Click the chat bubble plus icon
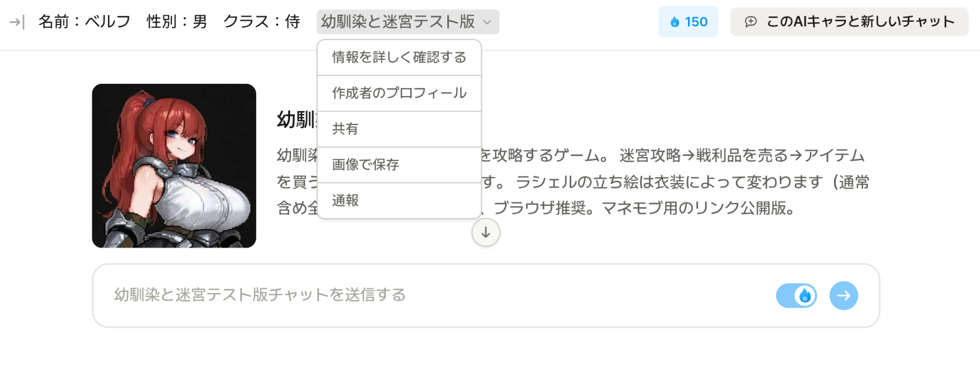The image size is (980, 365). (x=751, y=22)
